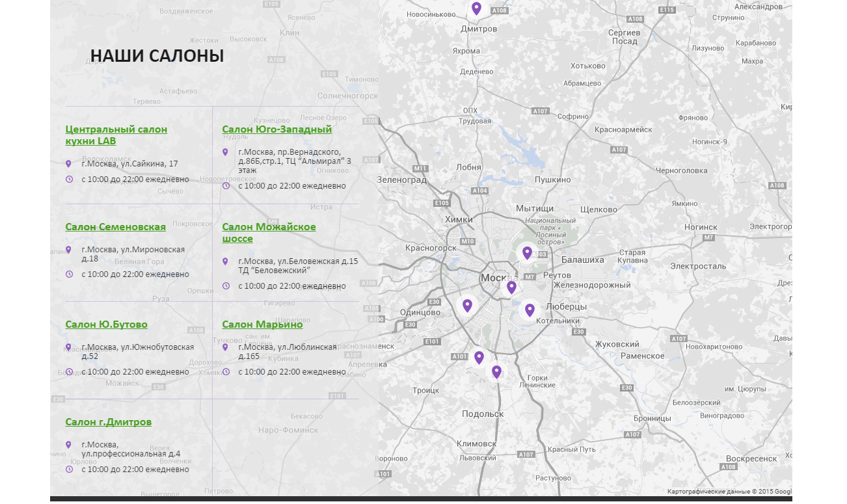Viewport: 847px width, 504px height.
Task: Click location pin beside ул.Мироновская address
Action: click(x=68, y=250)
